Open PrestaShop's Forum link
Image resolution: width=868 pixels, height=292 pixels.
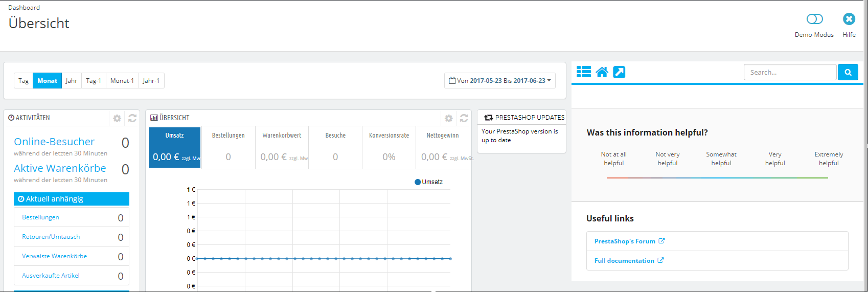click(x=625, y=241)
